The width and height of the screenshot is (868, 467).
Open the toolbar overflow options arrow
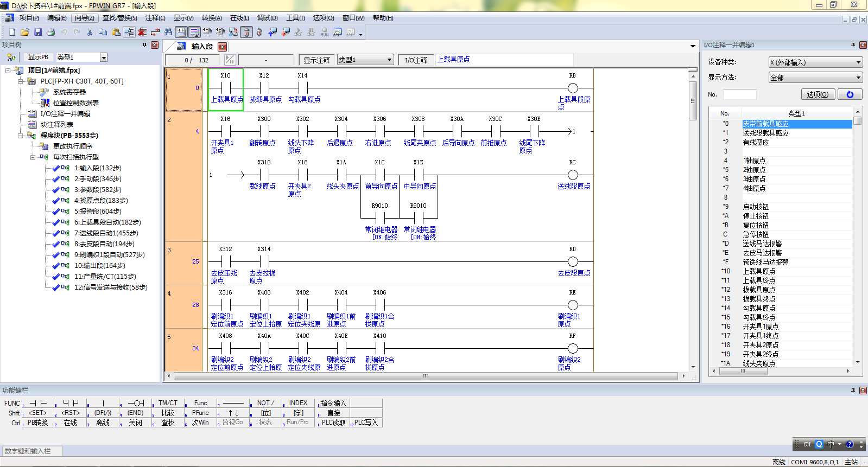tap(360, 34)
